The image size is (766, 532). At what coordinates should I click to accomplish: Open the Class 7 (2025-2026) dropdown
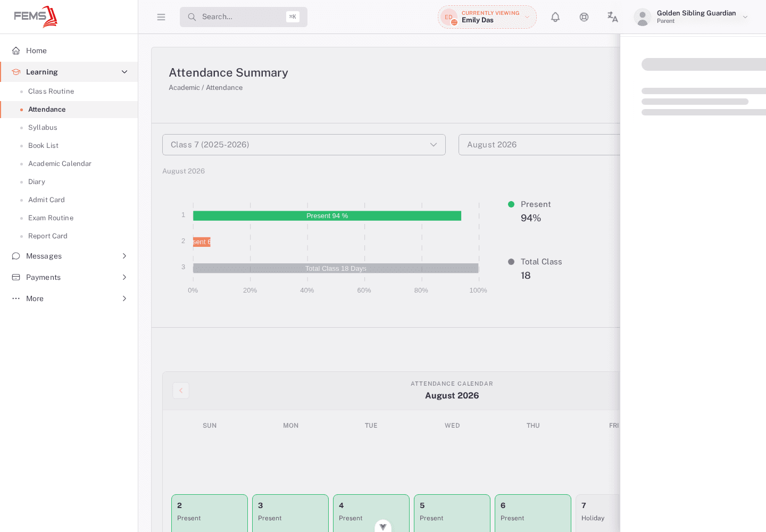click(x=304, y=145)
